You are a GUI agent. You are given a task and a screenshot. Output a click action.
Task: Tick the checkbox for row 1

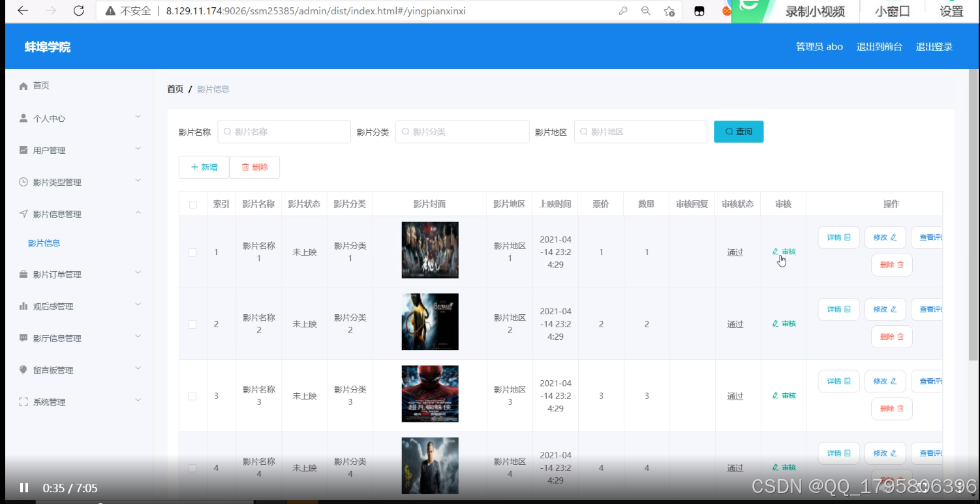tap(192, 252)
